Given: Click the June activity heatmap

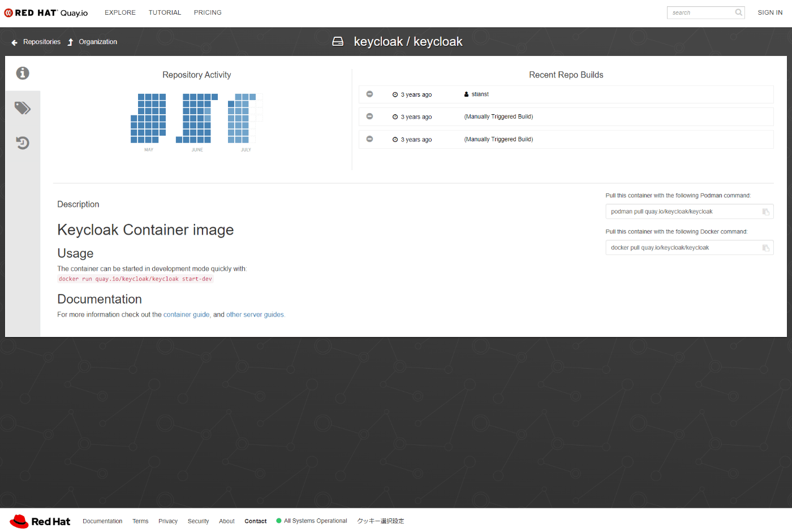Looking at the screenshot, I should pos(197,118).
